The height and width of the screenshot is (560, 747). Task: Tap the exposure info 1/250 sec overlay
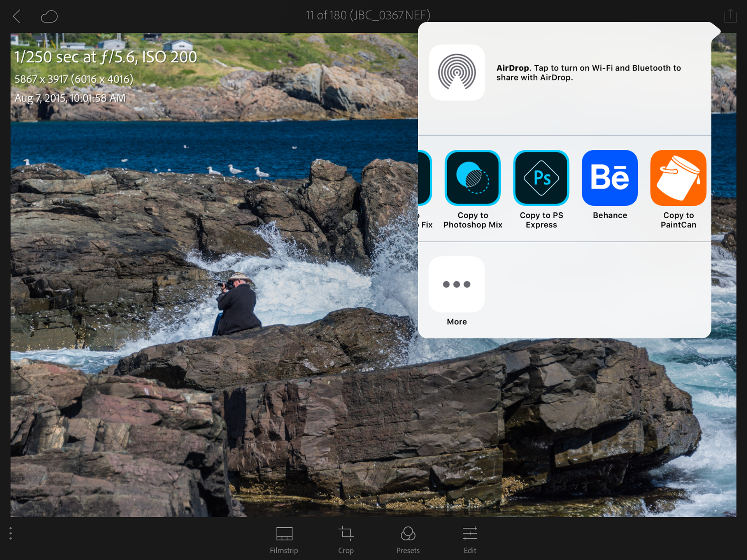point(106,57)
